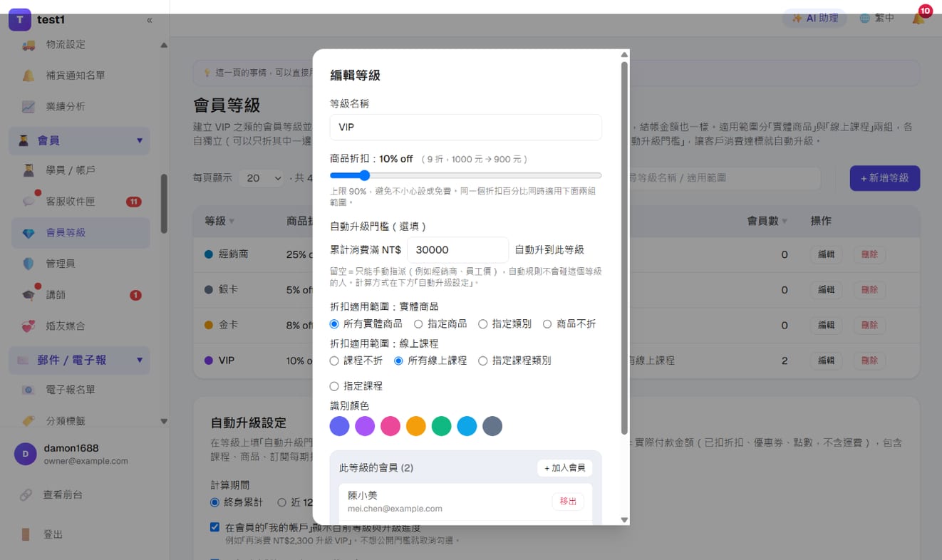
Task: Open the notification bell with badge 10
Action: pyautogui.click(x=918, y=18)
